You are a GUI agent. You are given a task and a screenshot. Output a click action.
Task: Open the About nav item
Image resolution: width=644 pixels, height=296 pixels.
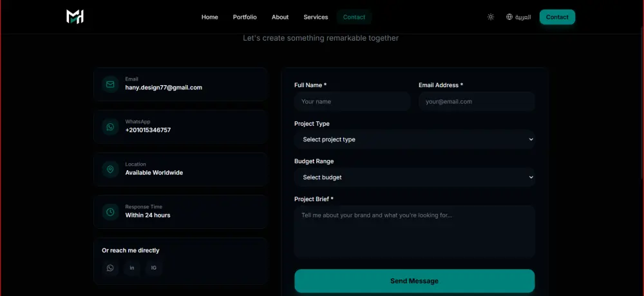click(280, 17)
